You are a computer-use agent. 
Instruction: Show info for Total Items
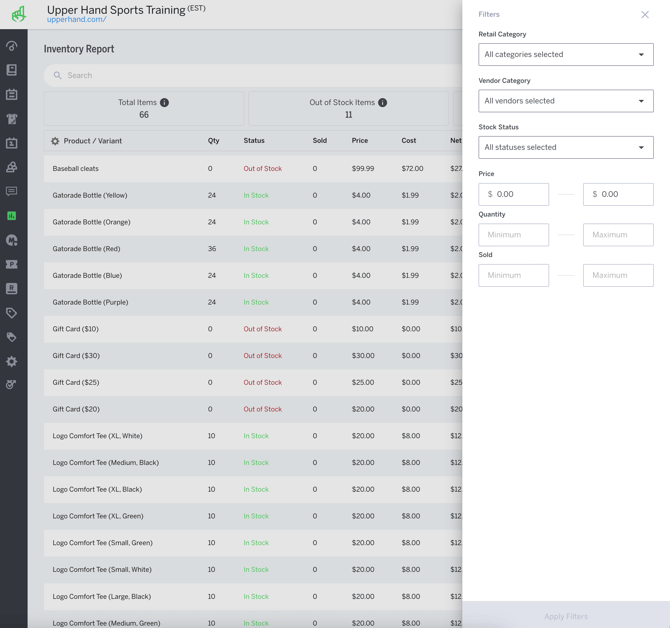165,102
